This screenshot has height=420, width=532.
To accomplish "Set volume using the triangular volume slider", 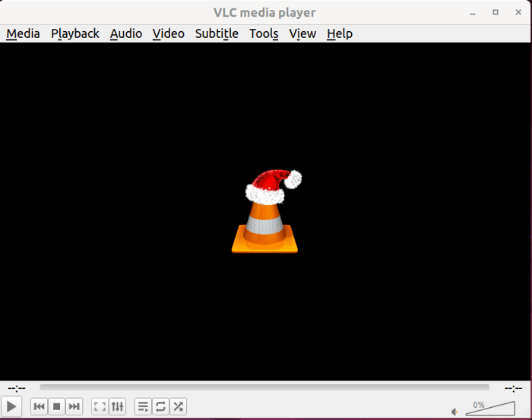I will [x=490, y=409].
